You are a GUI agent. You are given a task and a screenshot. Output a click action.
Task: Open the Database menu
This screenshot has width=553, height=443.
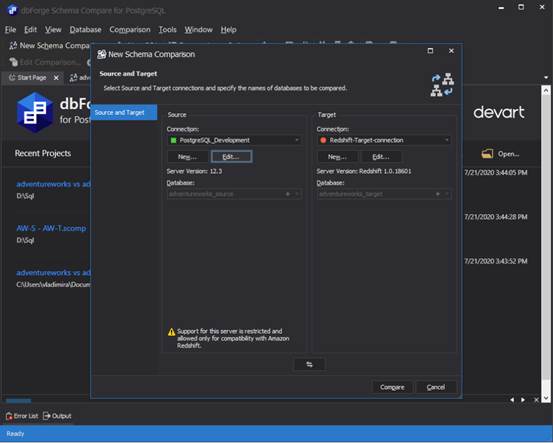click(85, 30)
